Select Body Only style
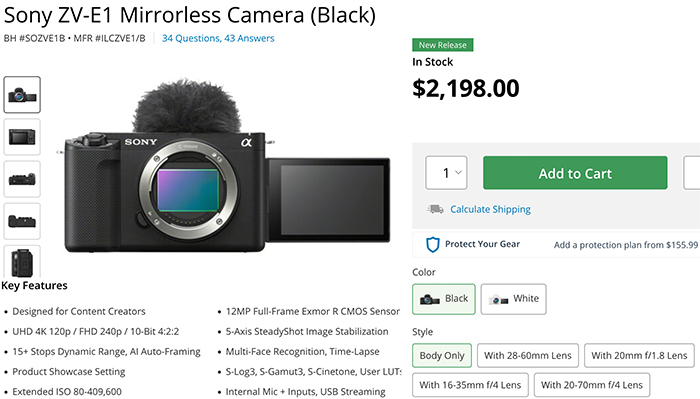 (x=442, y=355)
